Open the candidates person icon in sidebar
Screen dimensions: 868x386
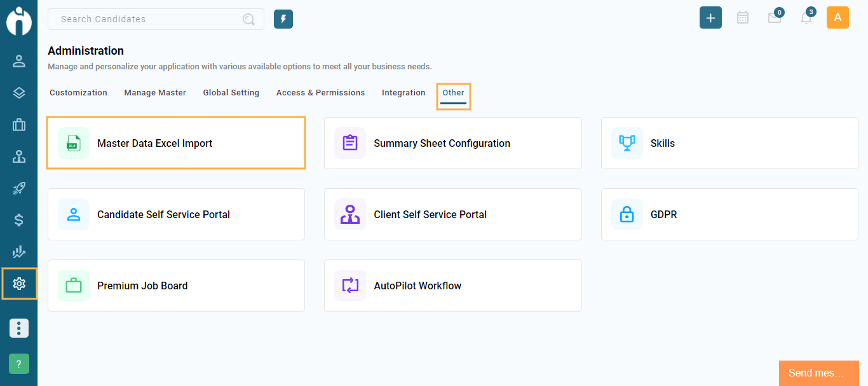coord(19,61)
